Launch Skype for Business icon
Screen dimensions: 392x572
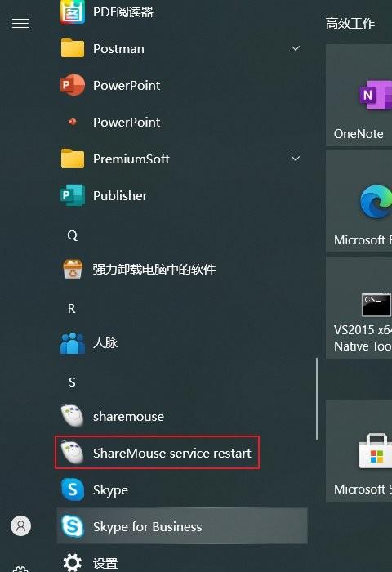(x=73, y=526)
